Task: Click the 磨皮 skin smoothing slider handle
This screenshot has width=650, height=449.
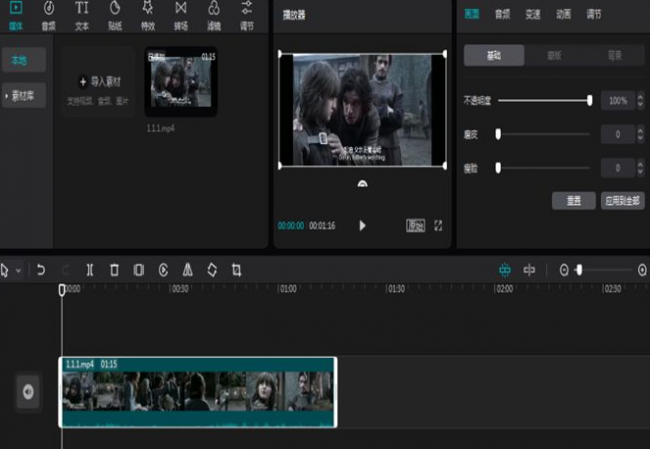Action: 498,134
